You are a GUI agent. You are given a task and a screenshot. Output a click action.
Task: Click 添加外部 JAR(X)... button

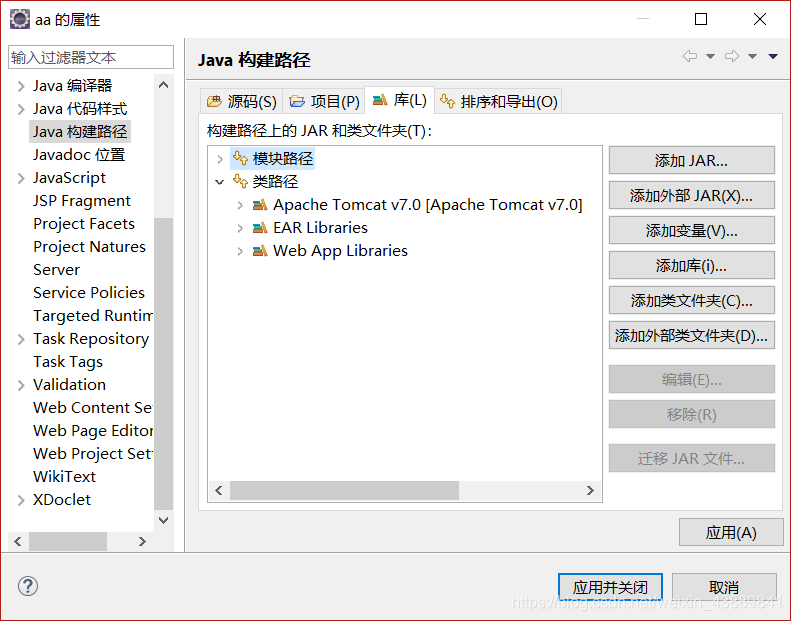pos(692,195)
